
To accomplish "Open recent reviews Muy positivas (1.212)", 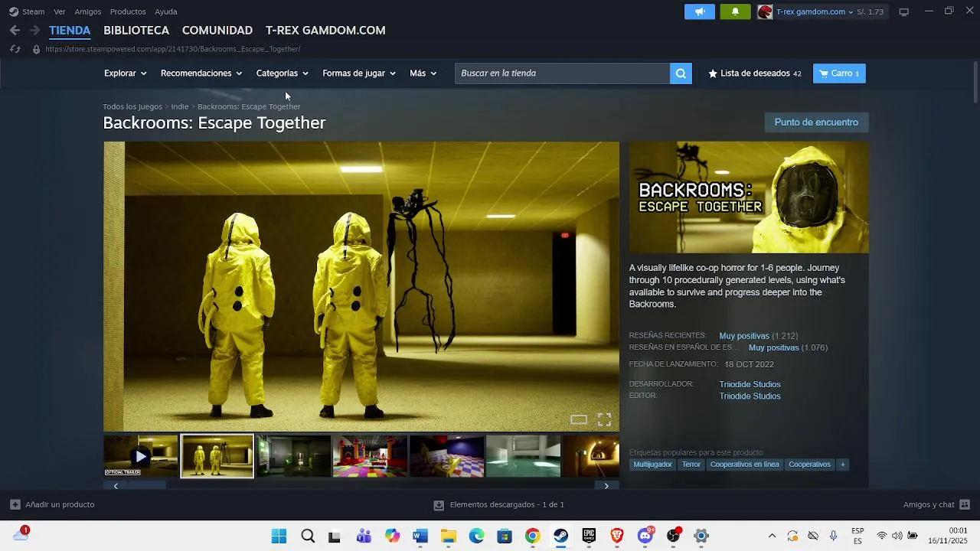I will 758,336.
